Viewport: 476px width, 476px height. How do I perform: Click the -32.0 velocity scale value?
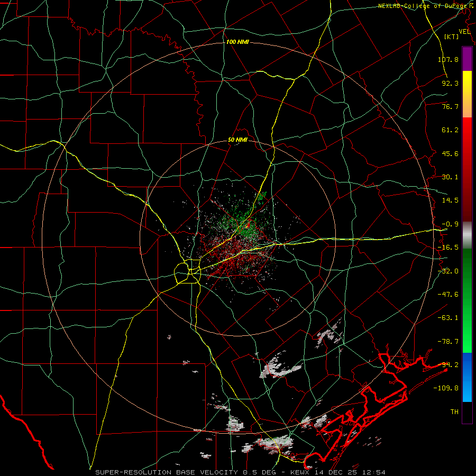pyautogui.click(x=448, y=271)
